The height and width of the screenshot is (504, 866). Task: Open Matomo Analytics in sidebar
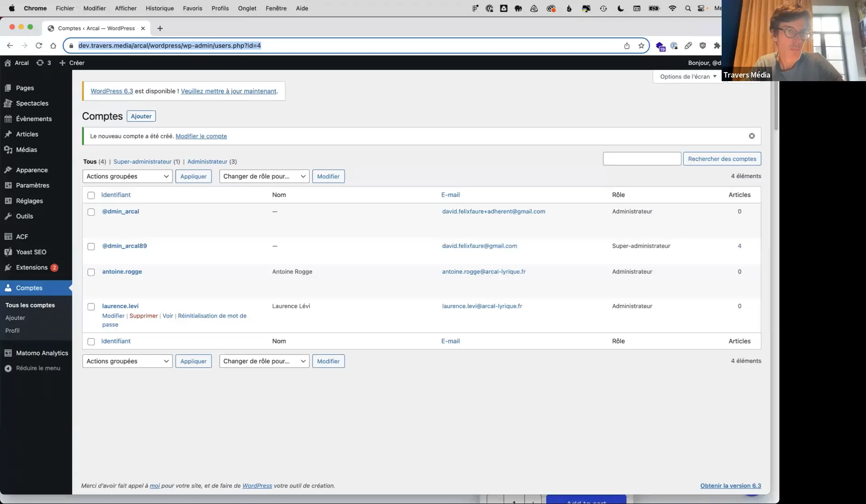(x=41, y=353)
